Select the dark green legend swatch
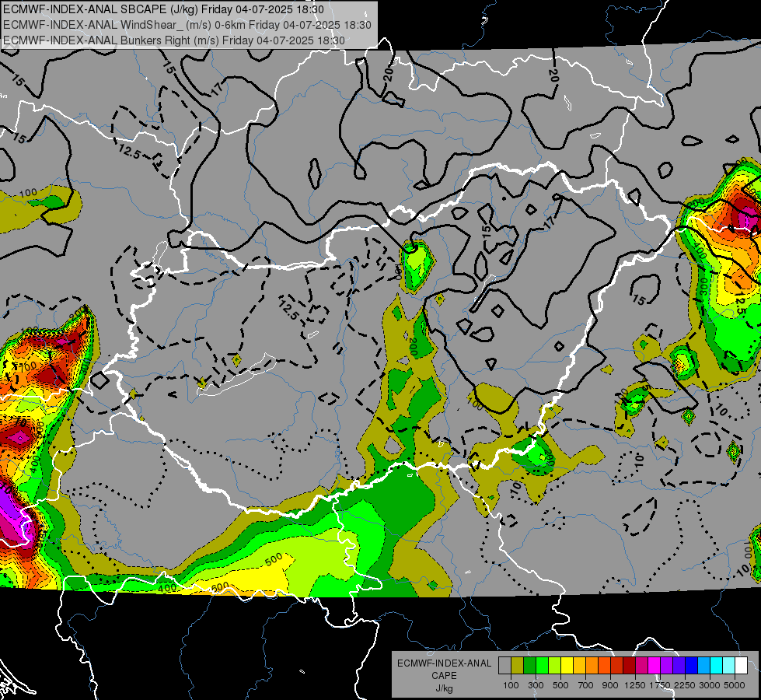This screenshot has width=761, height=700. point(529,665)
